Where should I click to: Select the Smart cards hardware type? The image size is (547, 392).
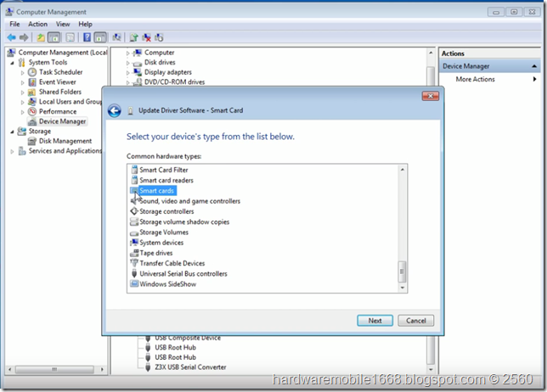(156, 191)
